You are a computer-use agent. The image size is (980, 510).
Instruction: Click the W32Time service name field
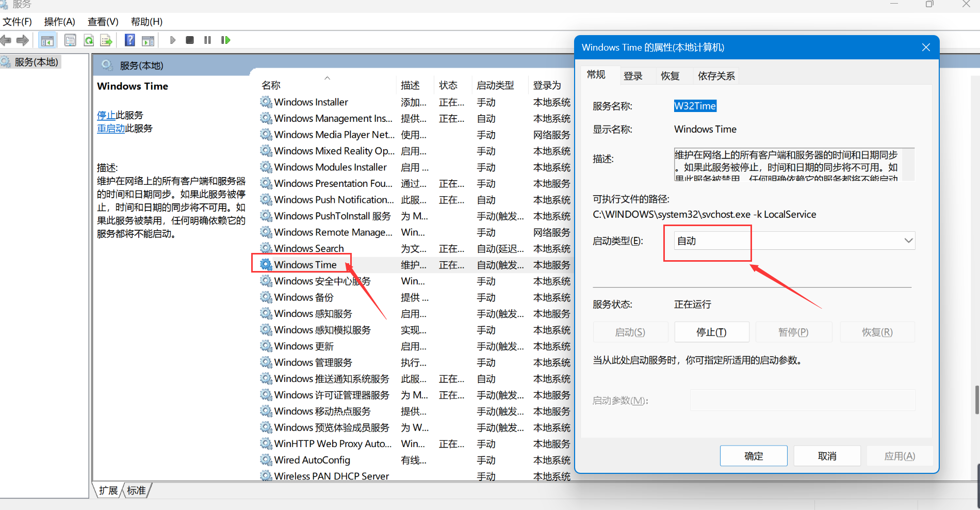[695, 106]
